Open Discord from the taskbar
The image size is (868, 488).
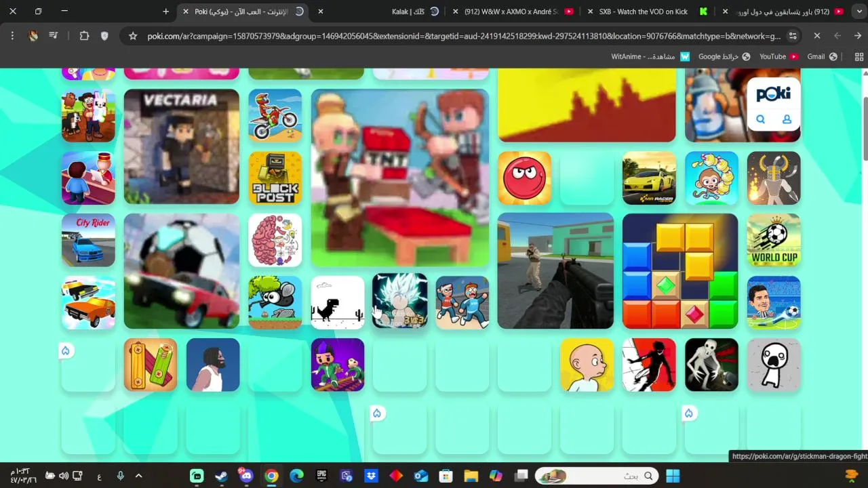point(246,476)
